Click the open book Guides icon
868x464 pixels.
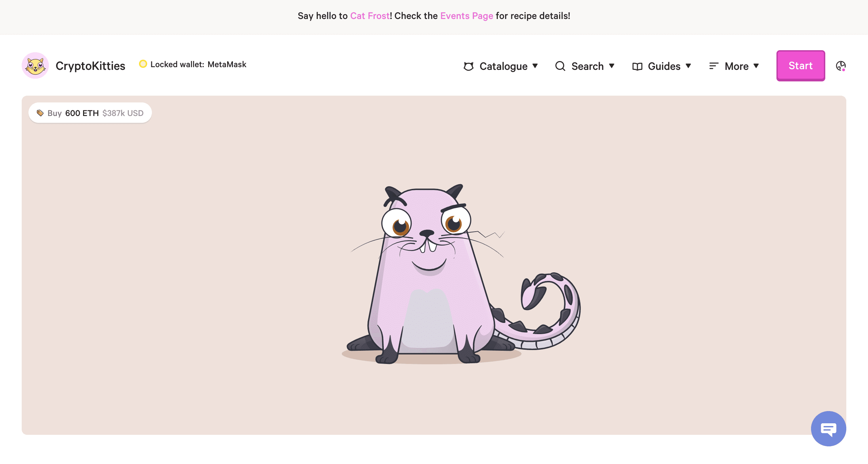pyautogui.click(x=637, y=66)
